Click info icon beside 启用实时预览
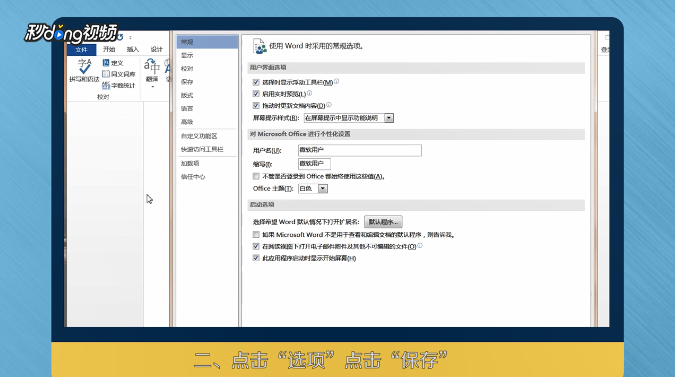Screen dimensions: 675x377 click(310, 93)
